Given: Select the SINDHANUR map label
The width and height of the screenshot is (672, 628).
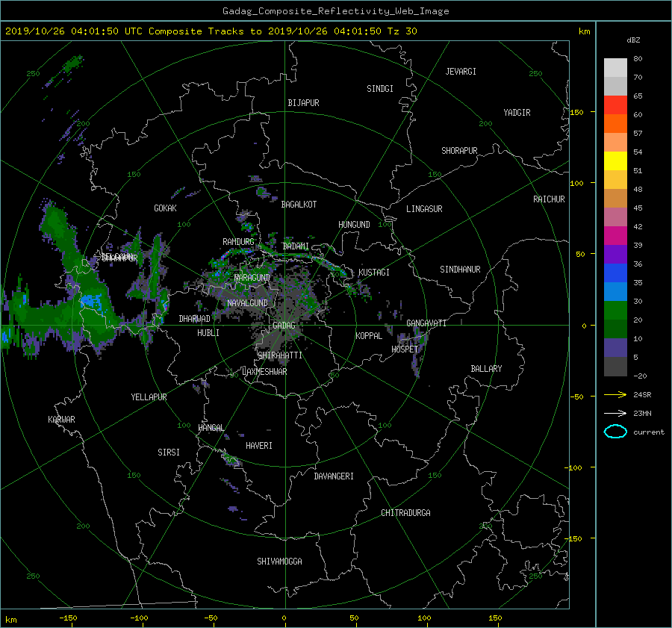Looking at the screenshot, I should (460, 270).
